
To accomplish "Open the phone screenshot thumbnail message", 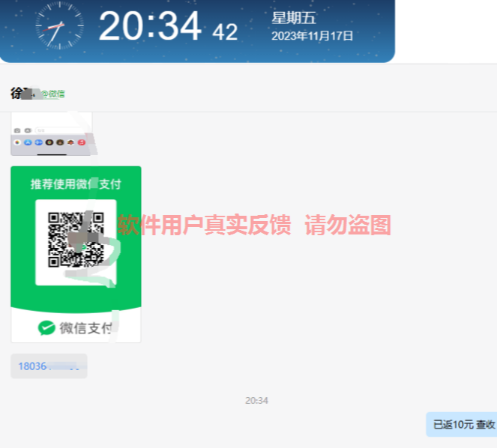I will (x=52, y=133).
